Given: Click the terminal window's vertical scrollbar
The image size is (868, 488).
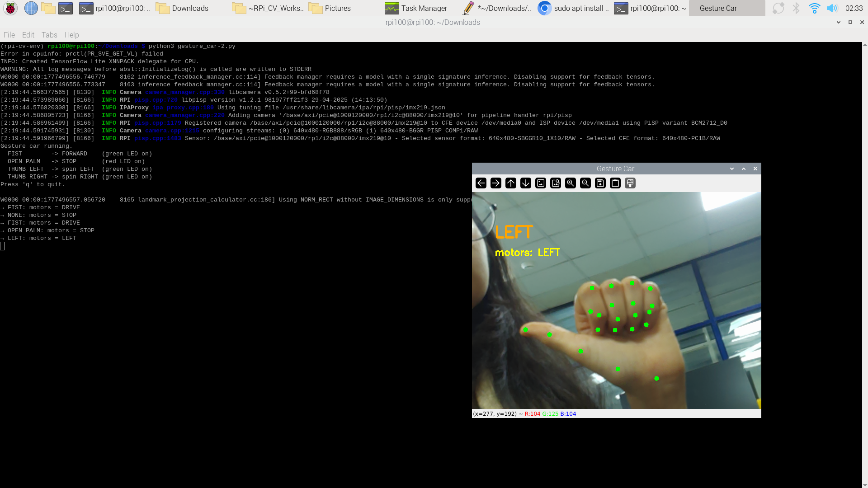Looking at the screenshot, I should pyautogui.click(x=865, y=264).
